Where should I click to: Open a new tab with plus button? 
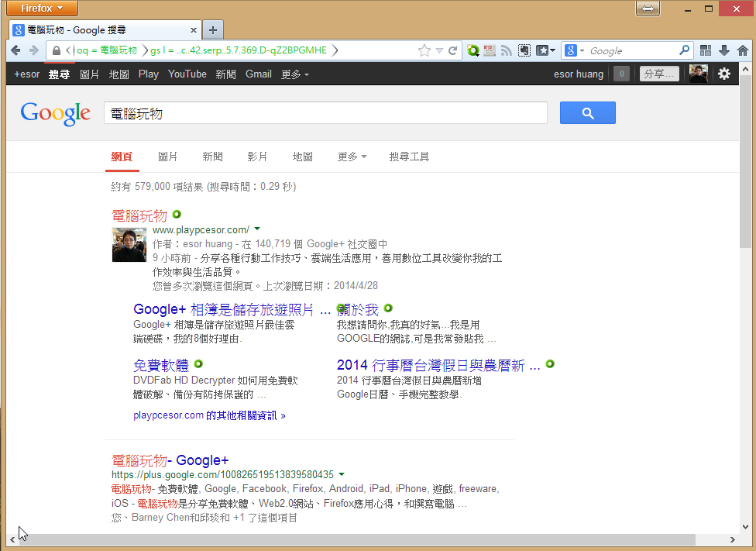(212, 30)
